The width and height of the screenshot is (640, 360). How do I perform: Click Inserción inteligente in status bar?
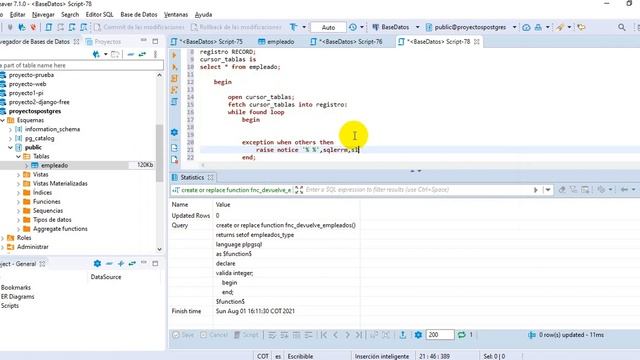[381, 356]
